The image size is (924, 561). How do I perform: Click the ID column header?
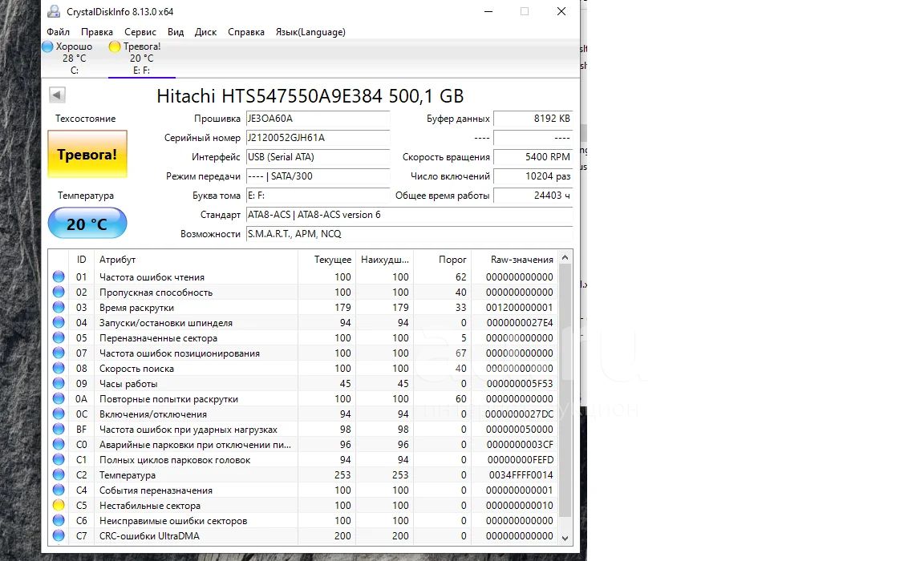tap(81, 260)
